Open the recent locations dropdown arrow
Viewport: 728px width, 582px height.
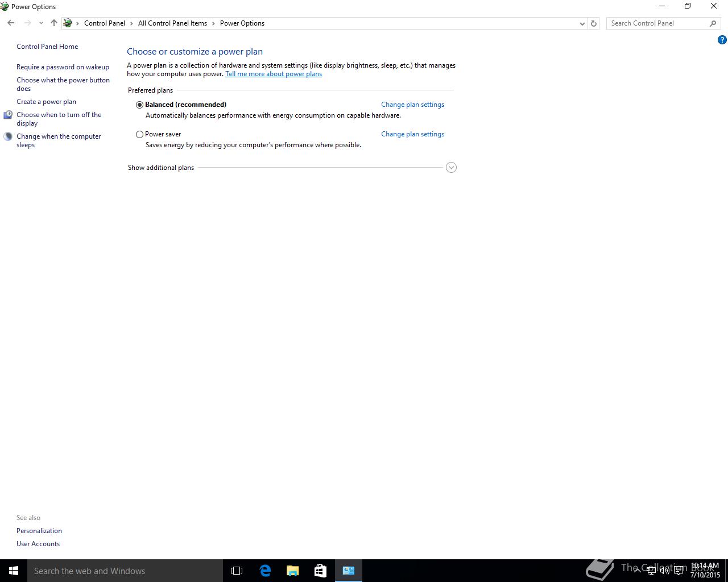(41, 23)
